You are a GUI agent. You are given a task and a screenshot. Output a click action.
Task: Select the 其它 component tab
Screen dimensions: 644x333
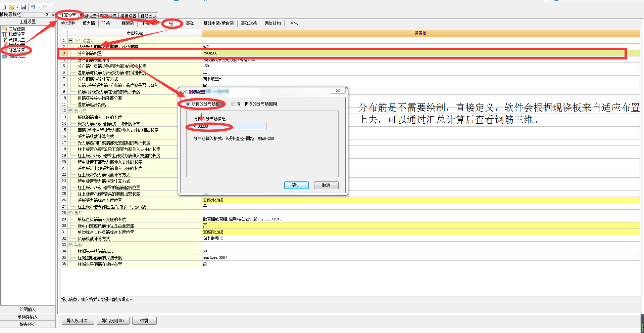(294, 23)
